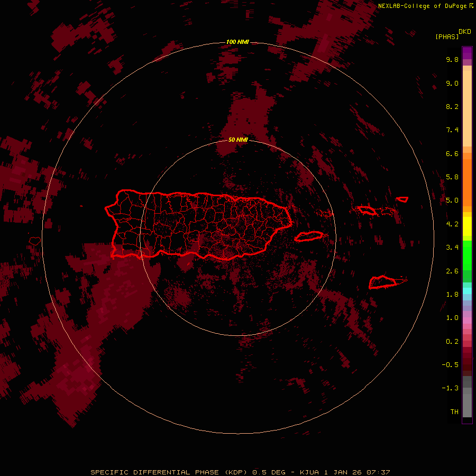
Task: Pick the pale peach band of the color bar
Action: (x=467, y=108)
